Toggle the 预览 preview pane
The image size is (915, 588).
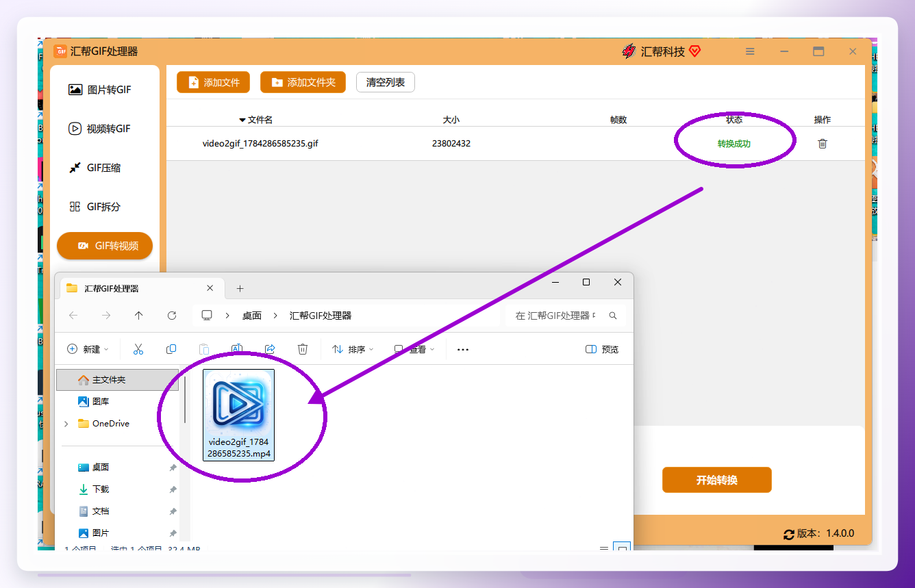[x=602, y=349]
